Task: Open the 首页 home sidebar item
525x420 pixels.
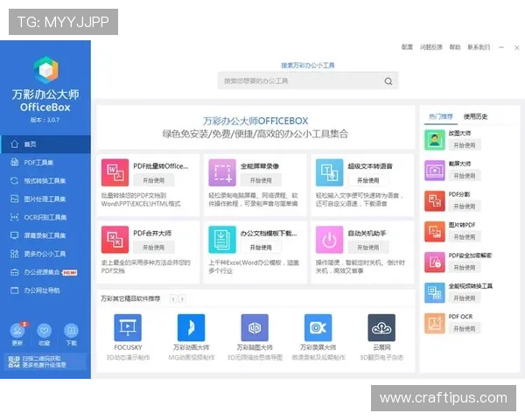Action: 45,144
